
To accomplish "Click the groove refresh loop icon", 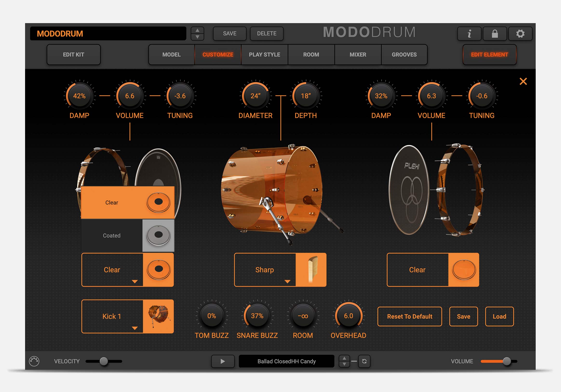I will 364,361.
